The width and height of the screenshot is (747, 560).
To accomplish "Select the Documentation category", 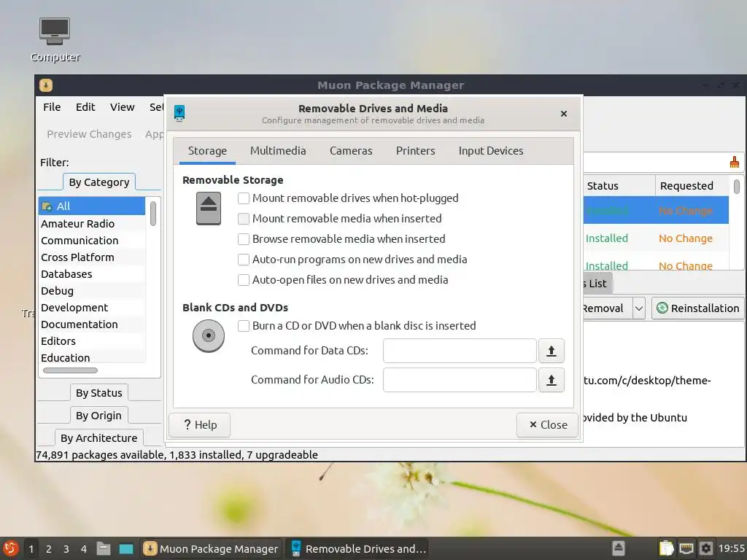I will click(x=91, y=324).
